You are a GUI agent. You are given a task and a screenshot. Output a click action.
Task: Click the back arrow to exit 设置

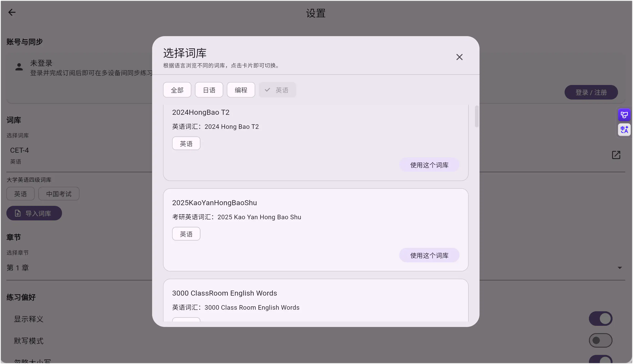12,12
